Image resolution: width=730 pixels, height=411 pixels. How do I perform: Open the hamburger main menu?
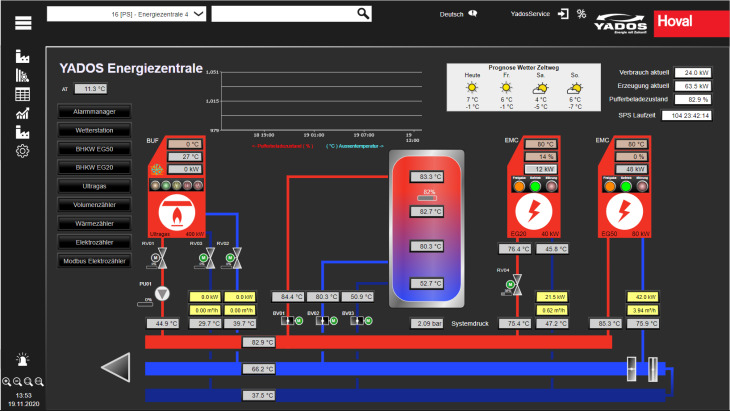point(22,21)
